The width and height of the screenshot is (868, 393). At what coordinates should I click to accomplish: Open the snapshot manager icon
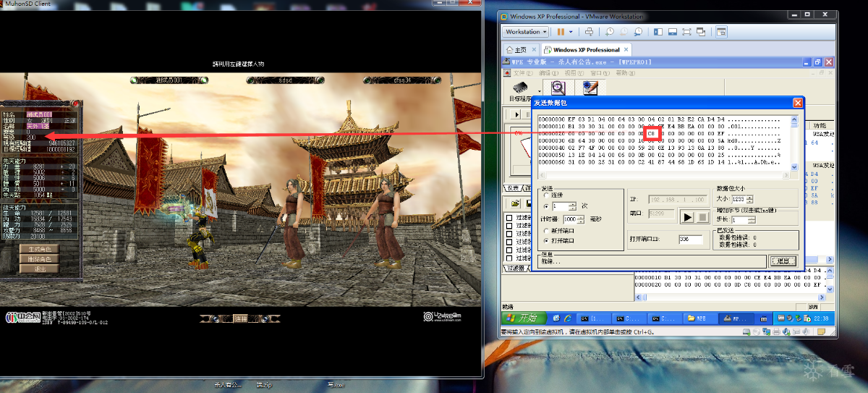(637, 32)
